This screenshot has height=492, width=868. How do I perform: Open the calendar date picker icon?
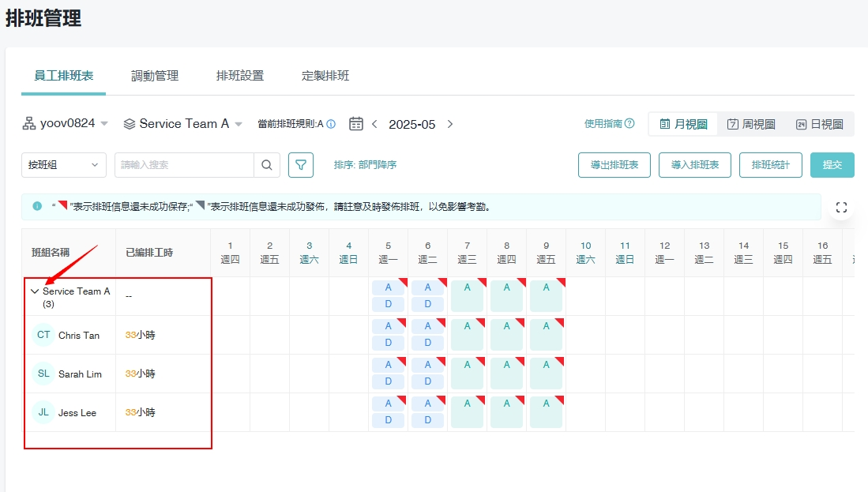[x=356, y=124]
